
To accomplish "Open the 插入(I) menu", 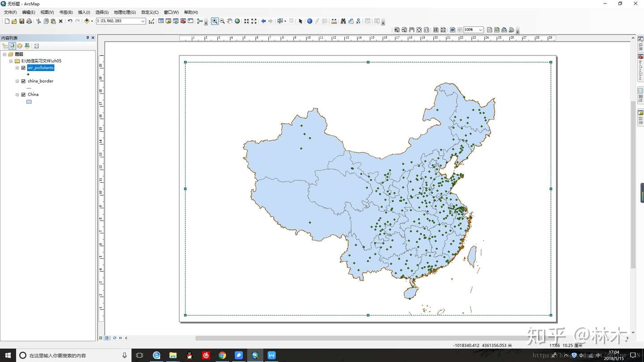I will point(84,13).
